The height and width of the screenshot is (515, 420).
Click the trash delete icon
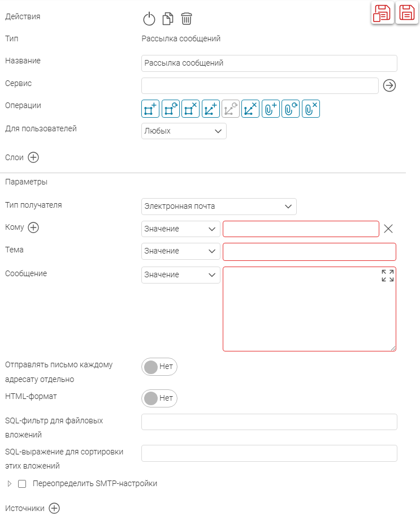point(187,19)
